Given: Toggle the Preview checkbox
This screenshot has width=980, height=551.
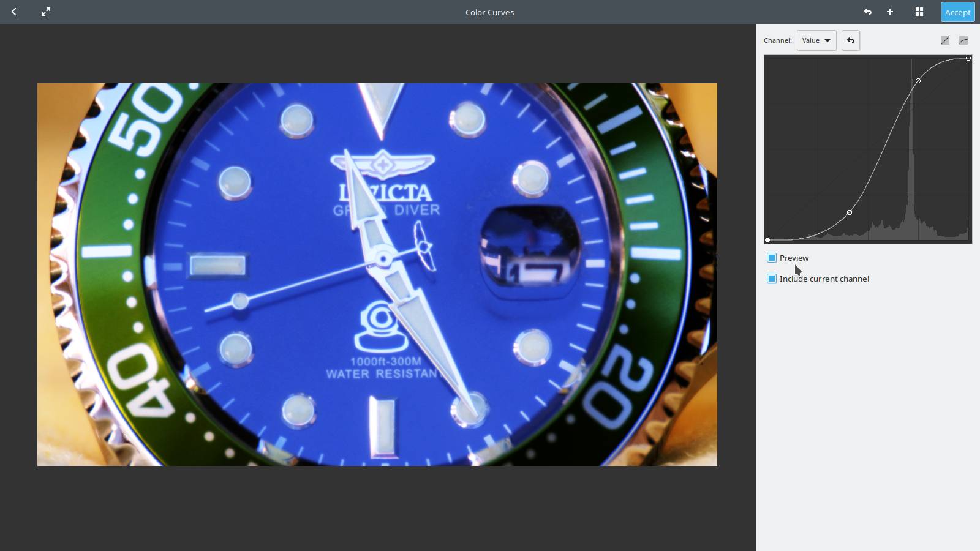Looking at the screenshot, I should pos(772,258).
